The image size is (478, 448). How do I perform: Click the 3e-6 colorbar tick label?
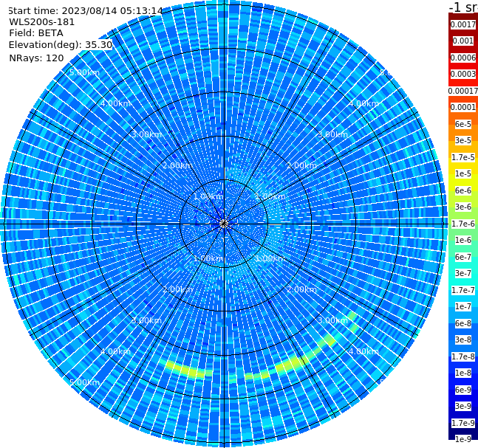[463, 207]
